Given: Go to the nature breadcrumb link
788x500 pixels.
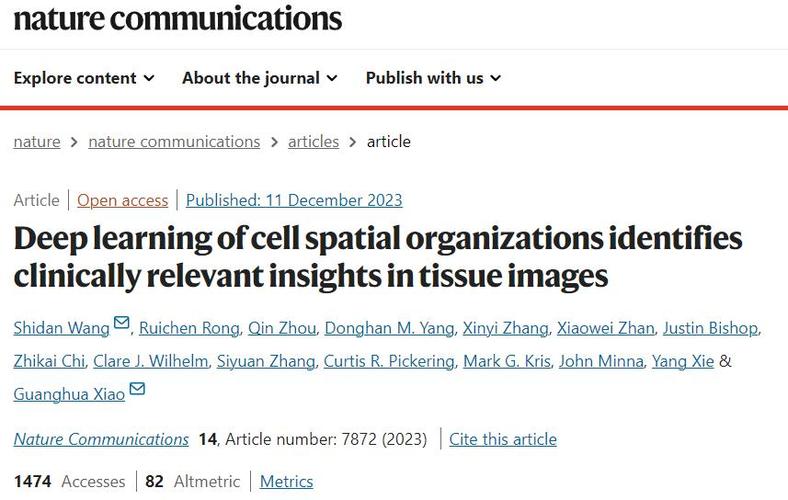Looking at the screenshot, I should click(x=37, y=142).
